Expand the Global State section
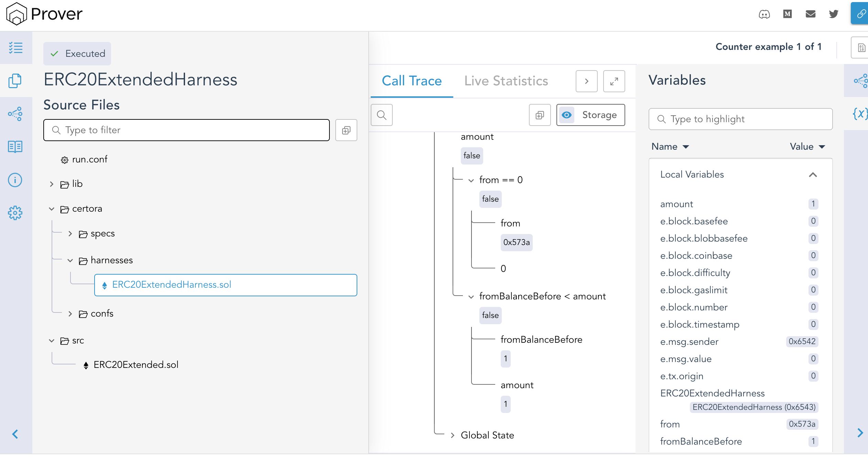Image resolution: width=868 pixels, height=457 pixels. tap(453, 435)
